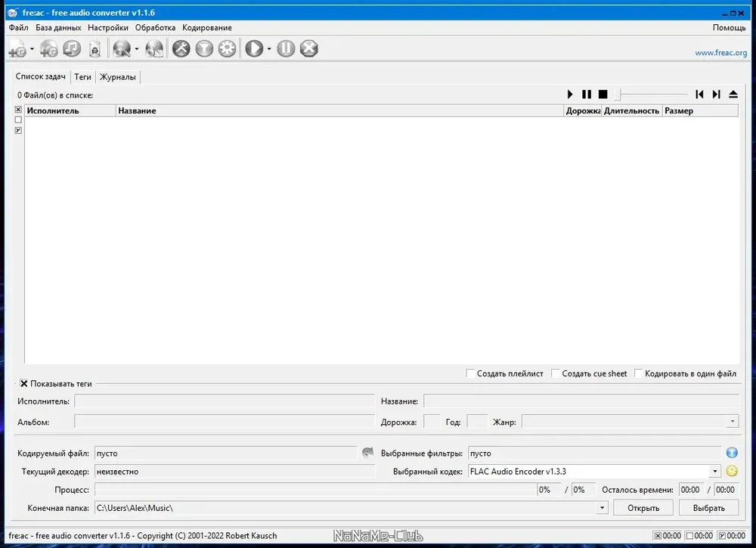The image size is (756, 548).
Task: Open the add files dropdown arrow
Action: pyautogui.click(x=32, y=48)
